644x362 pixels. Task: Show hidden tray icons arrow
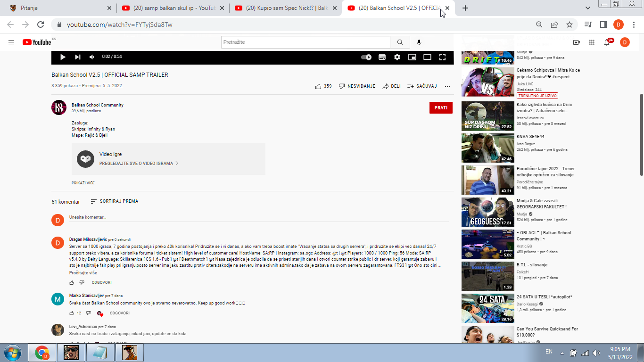561,353
